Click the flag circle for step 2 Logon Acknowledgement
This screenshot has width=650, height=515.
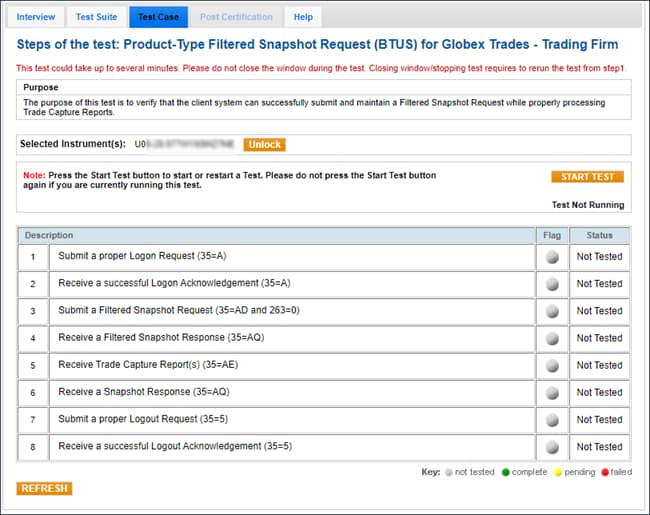(x=551, y=284)
